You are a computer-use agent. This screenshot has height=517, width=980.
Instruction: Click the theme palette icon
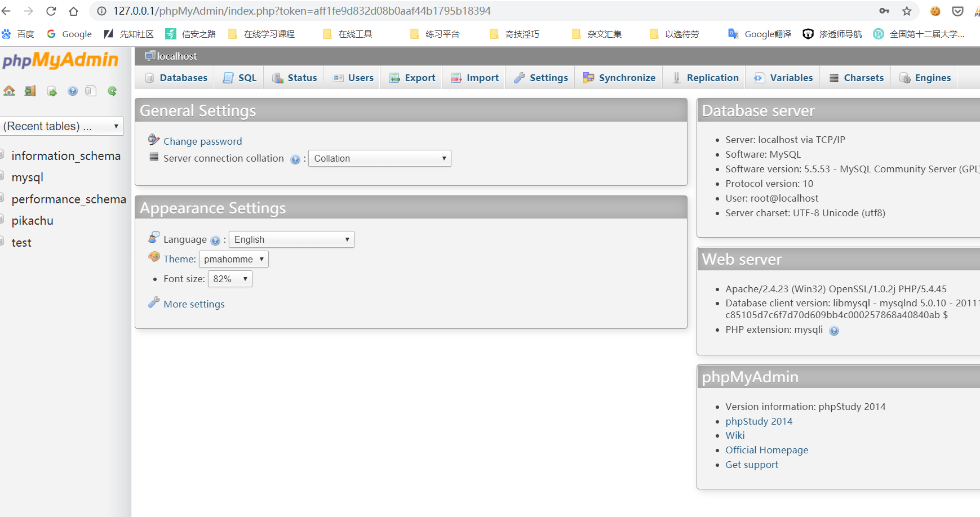click(x=154, y=257)
